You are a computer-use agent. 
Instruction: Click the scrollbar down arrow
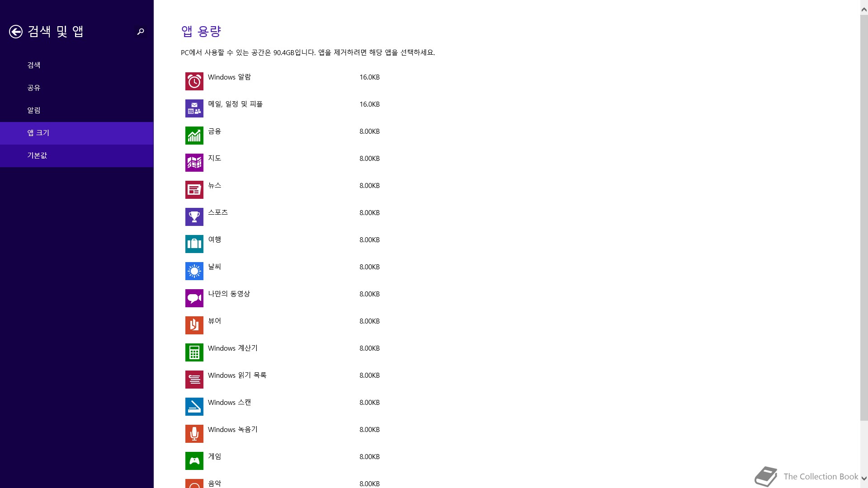pos(864,479)
